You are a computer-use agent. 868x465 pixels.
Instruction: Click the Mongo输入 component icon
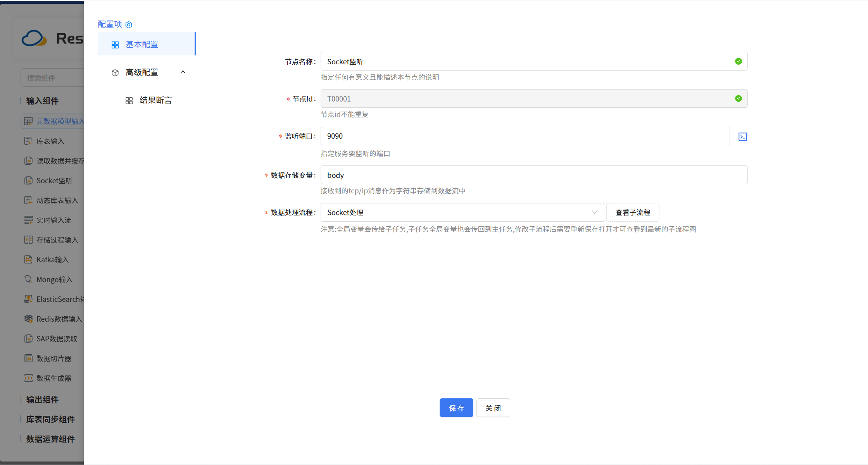(x=28, y=279)
